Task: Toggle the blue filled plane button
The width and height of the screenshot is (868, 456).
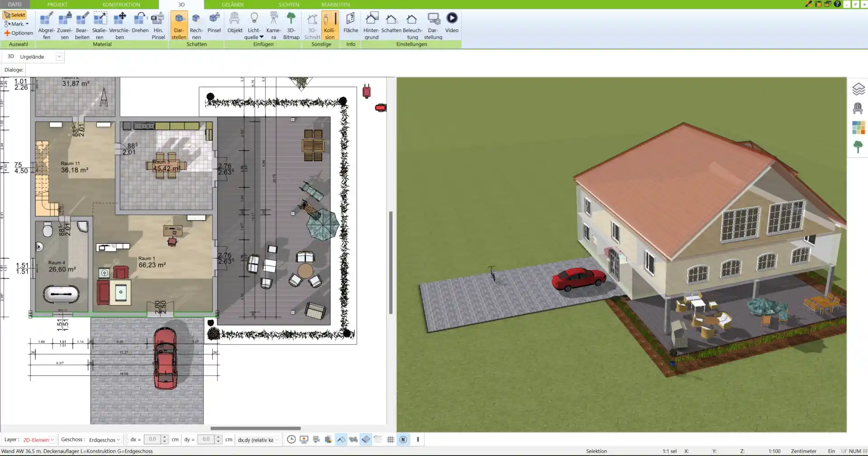Action: pos(366,439)
